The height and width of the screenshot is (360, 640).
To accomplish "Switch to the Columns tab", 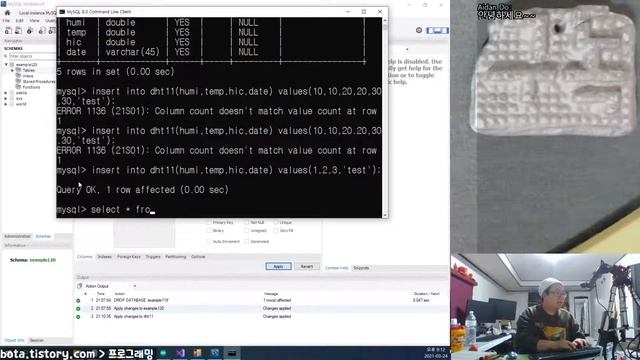I will [85, 257].
